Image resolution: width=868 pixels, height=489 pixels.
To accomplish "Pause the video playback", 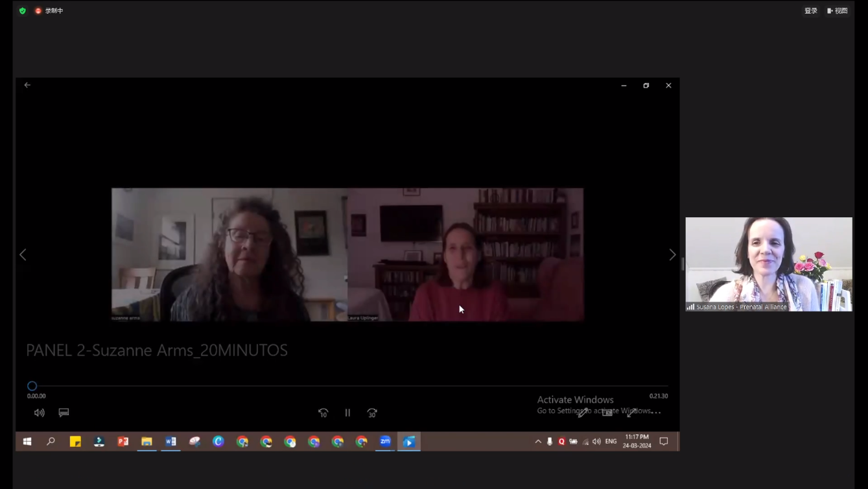I will (x=347, y=412).
